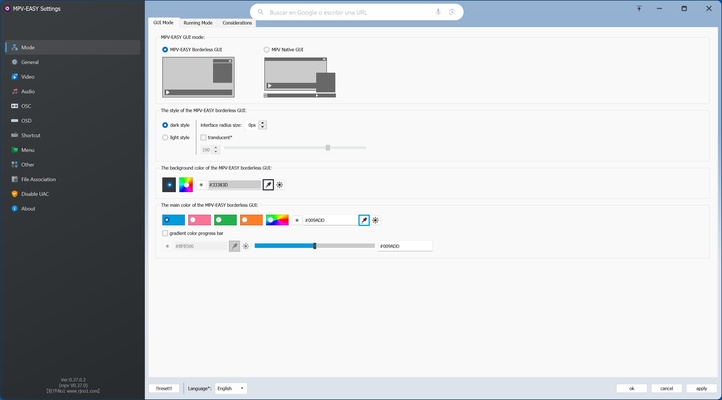Open General settings in sidebar
Image resolution: width=722 pixels, height=400 pixels.
point(73,62)
